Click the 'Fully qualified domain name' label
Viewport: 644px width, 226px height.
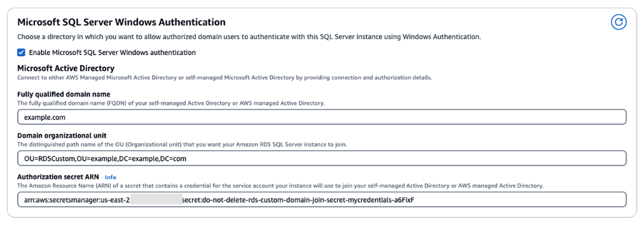coord(64,95)
